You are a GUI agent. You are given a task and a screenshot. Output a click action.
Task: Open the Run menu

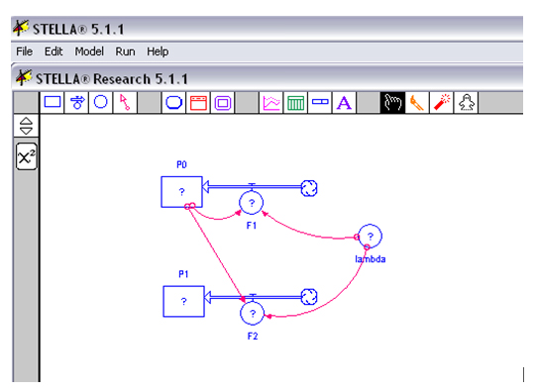click(x=125, y=51)
